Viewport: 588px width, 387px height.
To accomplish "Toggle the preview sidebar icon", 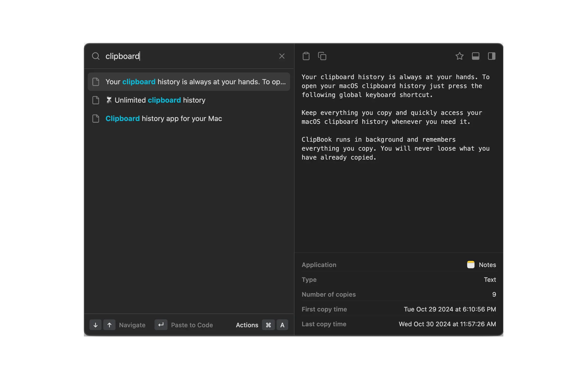I will point(492,56).
